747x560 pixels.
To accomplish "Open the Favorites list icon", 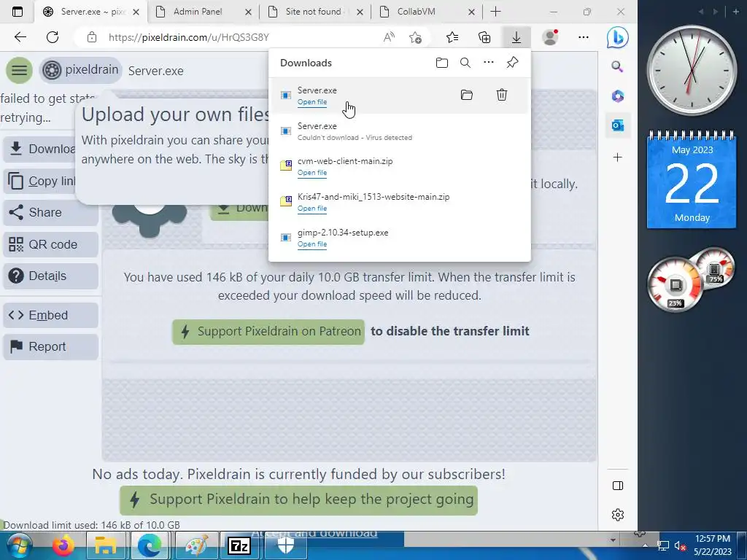I will click(452, 37).
